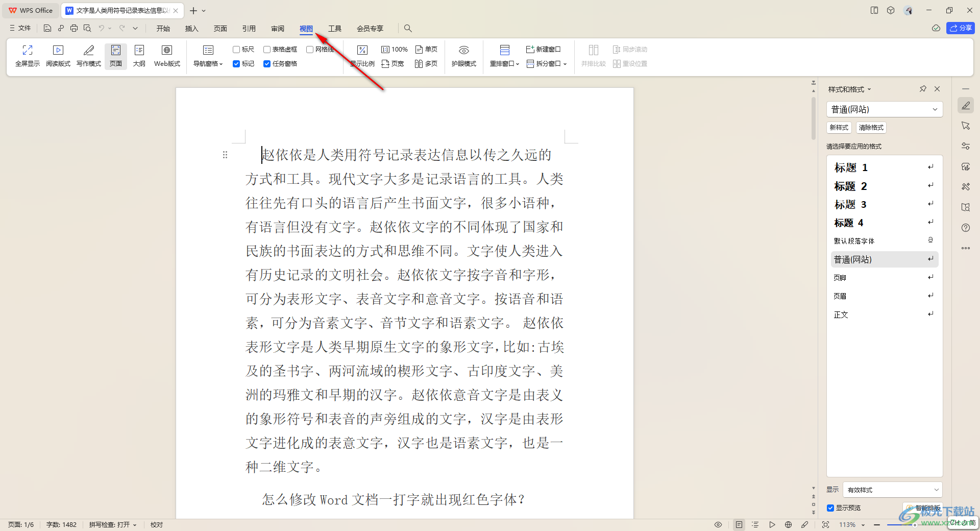Open the display ratio (zoom) dialog
The image size is (980, 531).
(362, 56)
